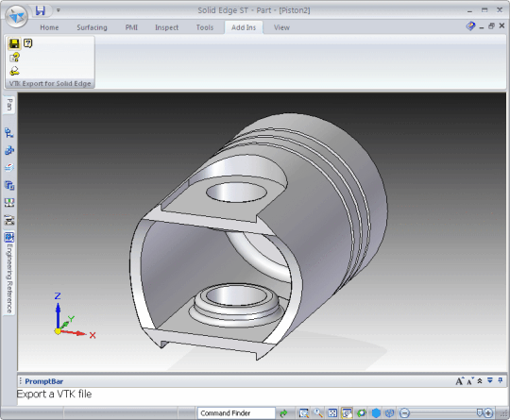Click the ribbon Help icon

click(x=470, y=26)
